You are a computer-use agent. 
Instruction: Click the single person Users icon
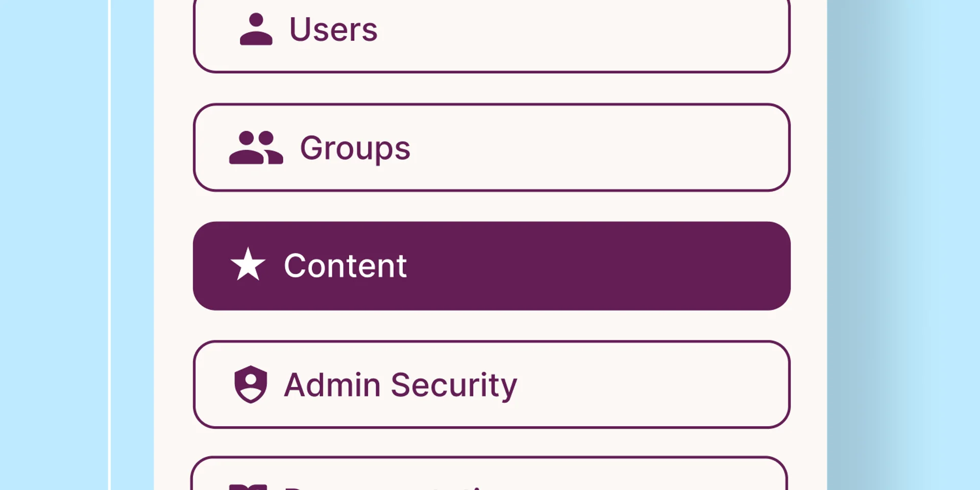click(x=256, y=29)
